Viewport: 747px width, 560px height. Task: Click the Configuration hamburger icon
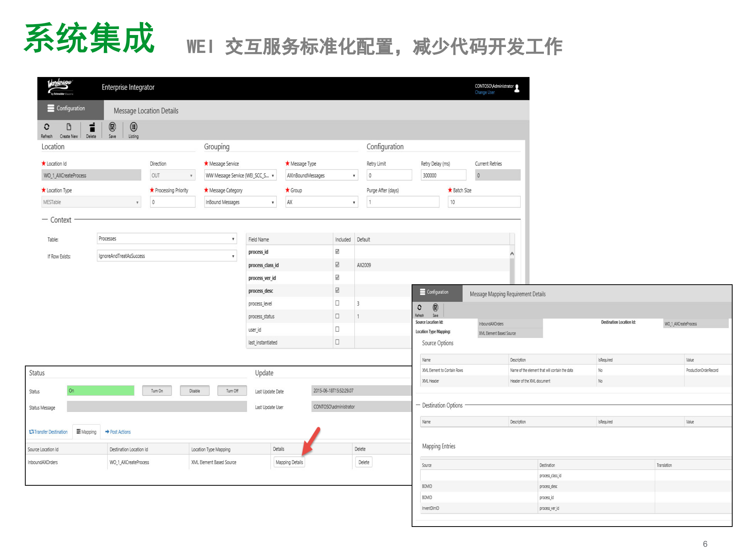51,108
